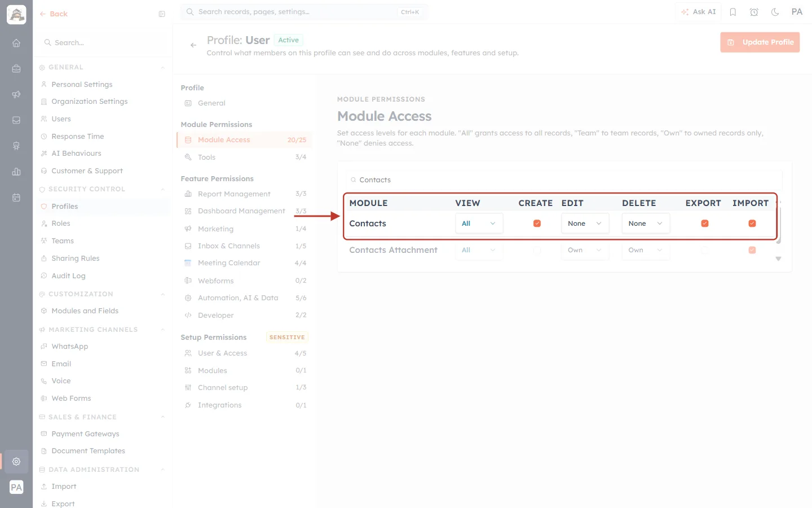The height and width of the screenshot is (508, 812).
Task: Open the Edit dropdown set to None
Action: [x=585, y=224]
